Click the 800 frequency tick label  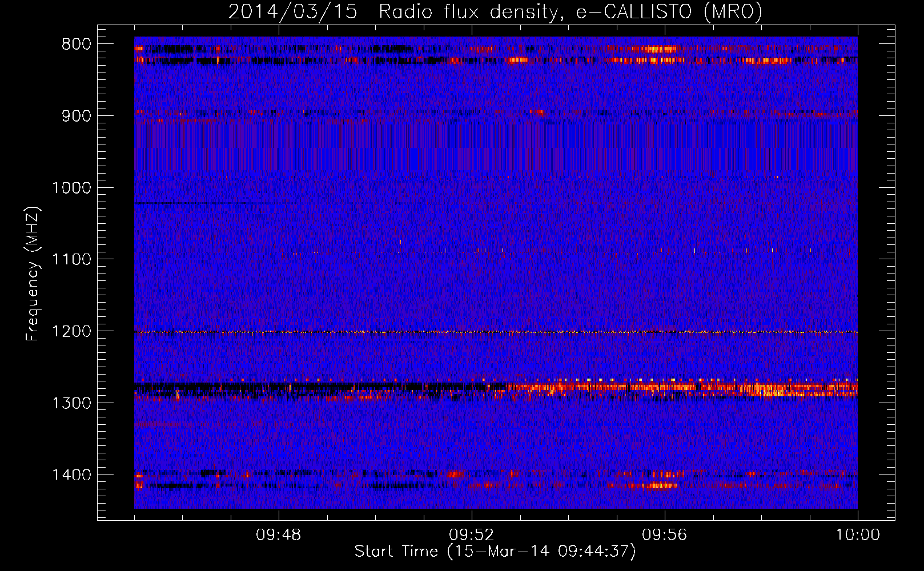[x=76, y=45]
